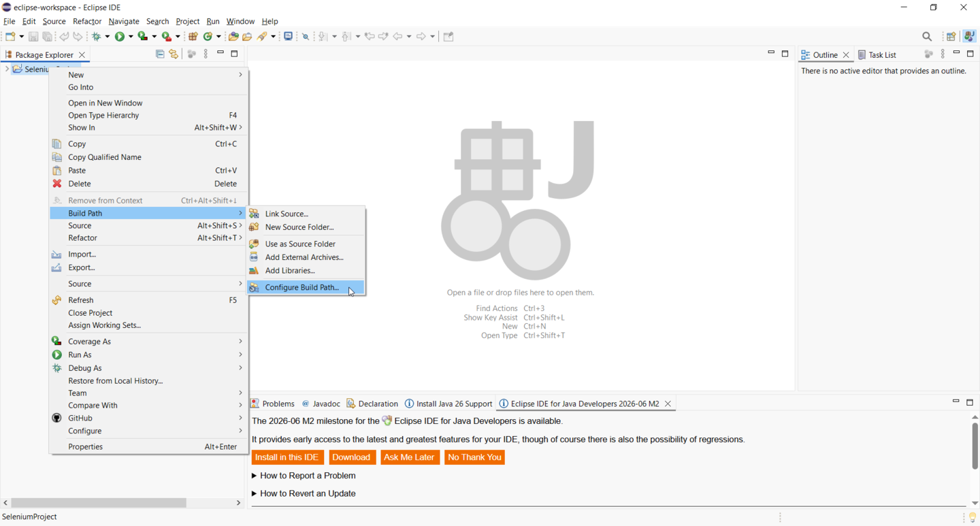Open the External Tools dropdown arrow

tap(178, 37)
